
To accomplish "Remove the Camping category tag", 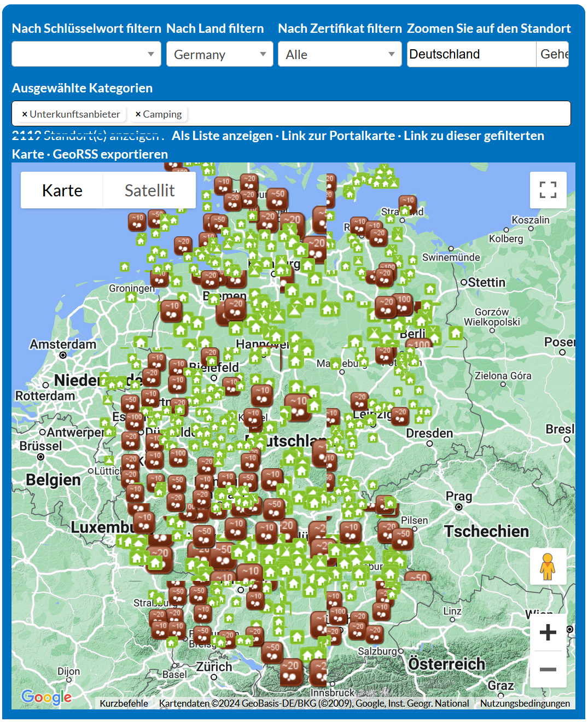I will (x=138, y=114).
